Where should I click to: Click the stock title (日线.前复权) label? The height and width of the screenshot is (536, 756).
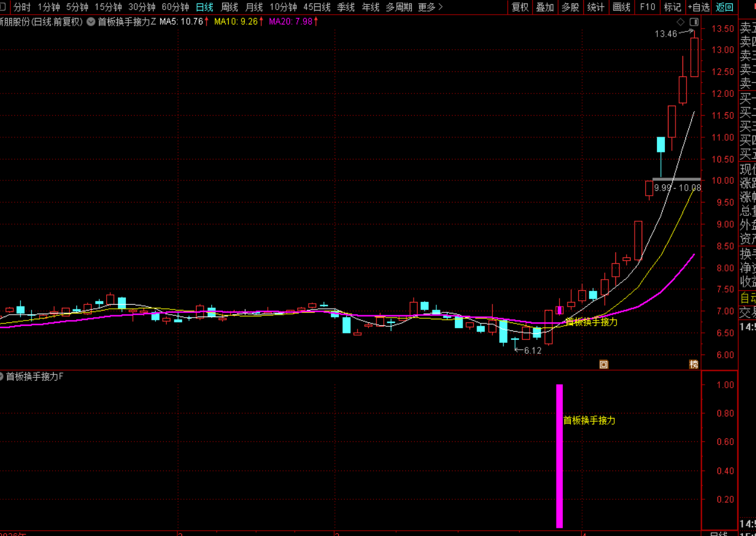[x=41, y=22]
